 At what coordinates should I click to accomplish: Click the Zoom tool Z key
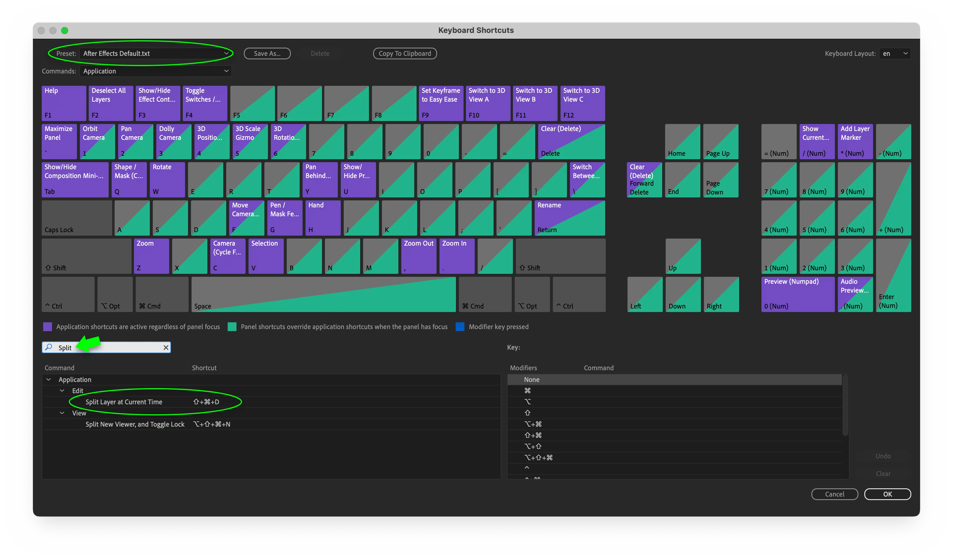tap(151, 256)
